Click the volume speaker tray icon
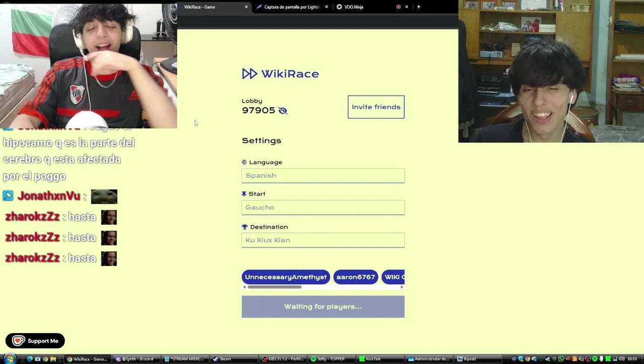Viewport: 644px width, 364px height. coord(623,359)
